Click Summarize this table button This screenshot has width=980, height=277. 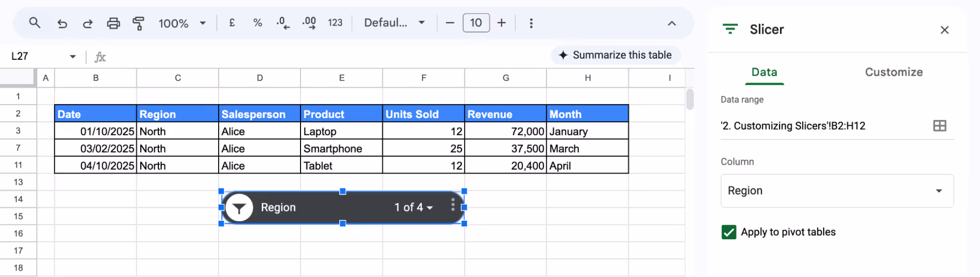(x=616, y=55)
